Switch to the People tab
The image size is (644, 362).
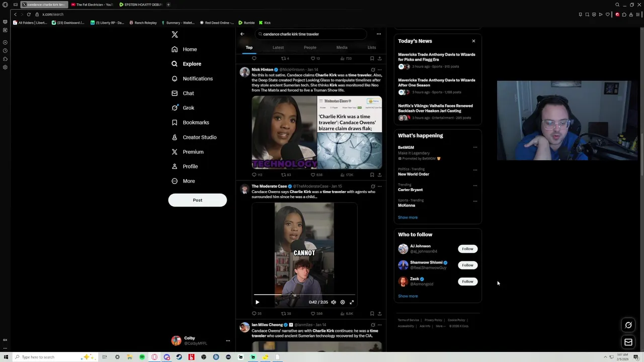tap(310, 47)
